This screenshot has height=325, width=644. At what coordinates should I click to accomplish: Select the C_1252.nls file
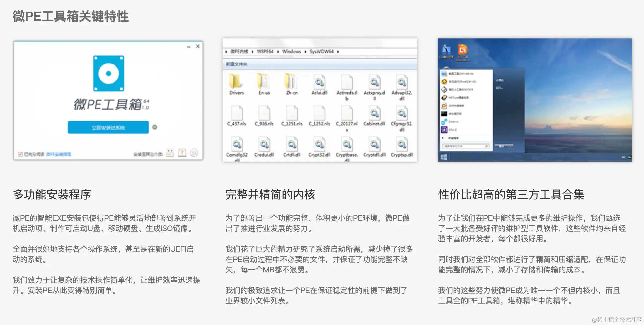point(319,116)
